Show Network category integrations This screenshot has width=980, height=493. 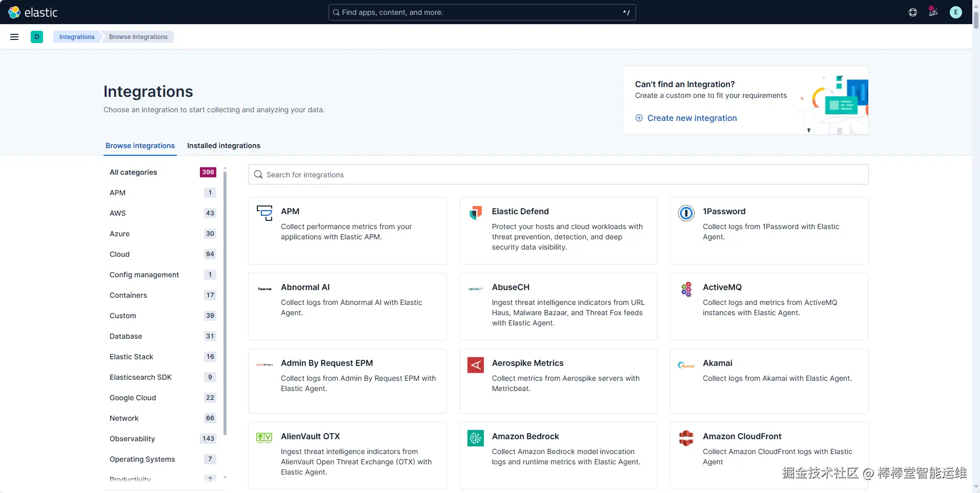pyautogui.click(x=162, y=418)
